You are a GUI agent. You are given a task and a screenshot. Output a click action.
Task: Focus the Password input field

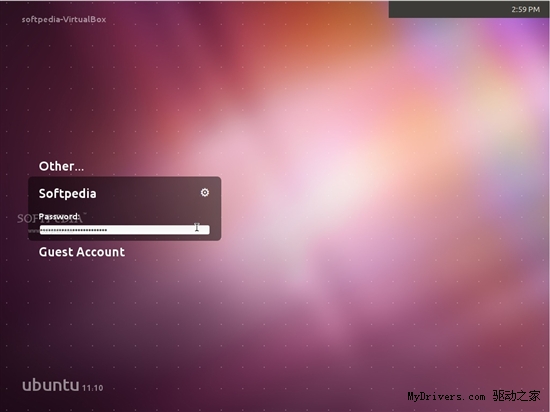pyautogui.click(x=125, y=230)
